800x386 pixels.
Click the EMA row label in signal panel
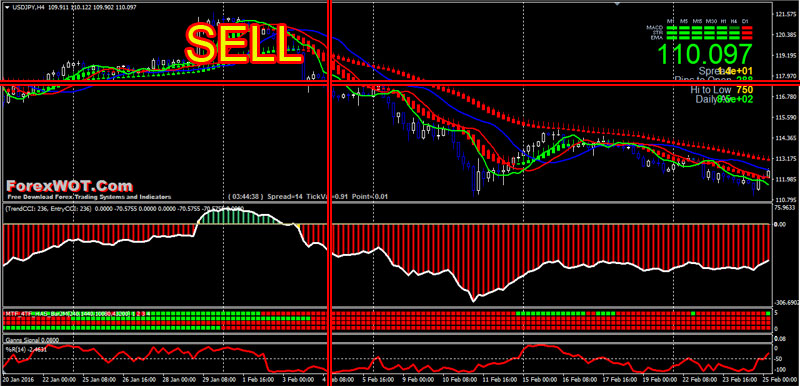[x=657, y=37]
